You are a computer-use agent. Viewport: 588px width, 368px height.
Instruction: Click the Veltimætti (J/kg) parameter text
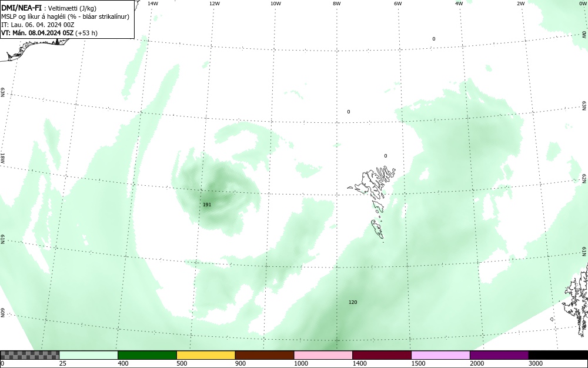[72, 9]
